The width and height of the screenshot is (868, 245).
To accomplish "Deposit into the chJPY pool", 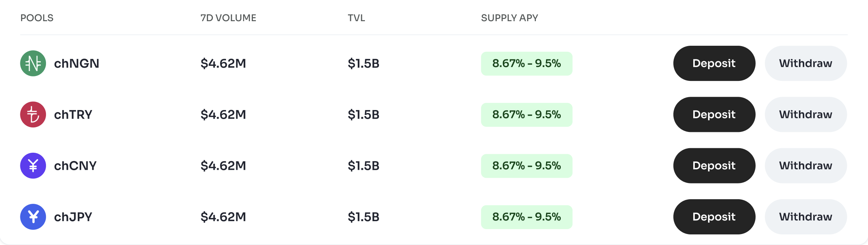I will 714,217.
